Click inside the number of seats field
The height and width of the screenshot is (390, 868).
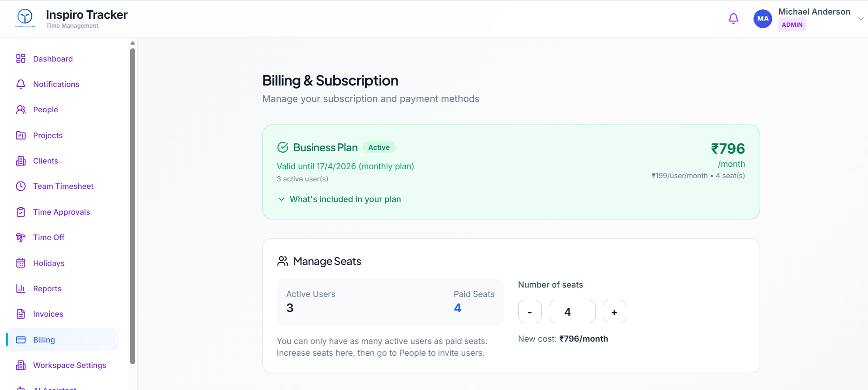click(x=572, y=312)
